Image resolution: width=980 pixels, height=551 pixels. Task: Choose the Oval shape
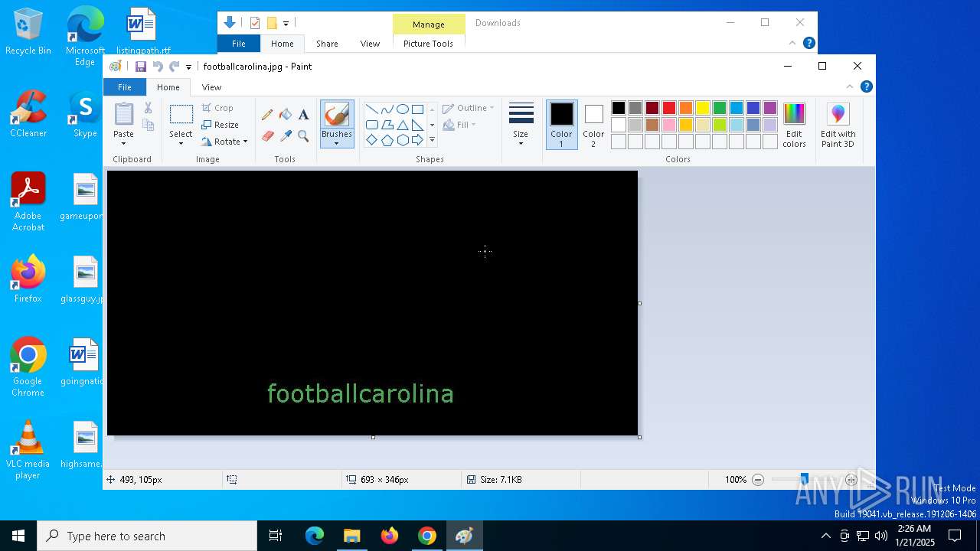click(x=402, y=109)
